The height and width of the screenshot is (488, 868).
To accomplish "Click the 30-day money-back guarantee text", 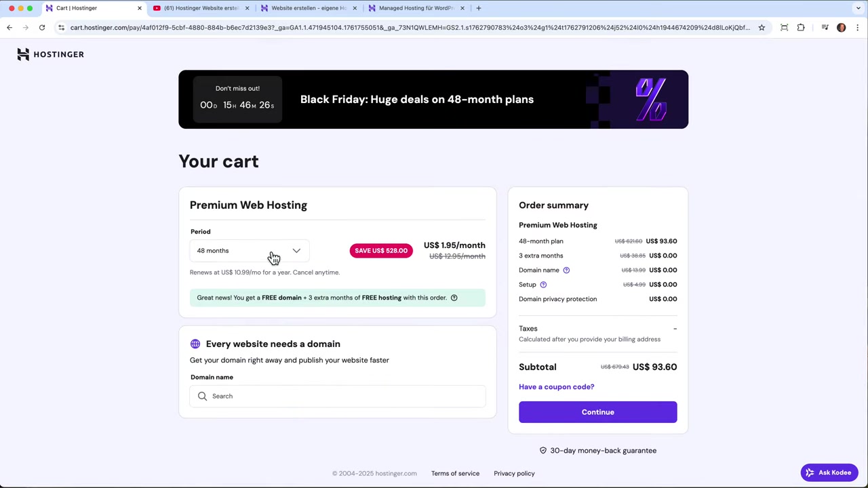I will point(603,451).
